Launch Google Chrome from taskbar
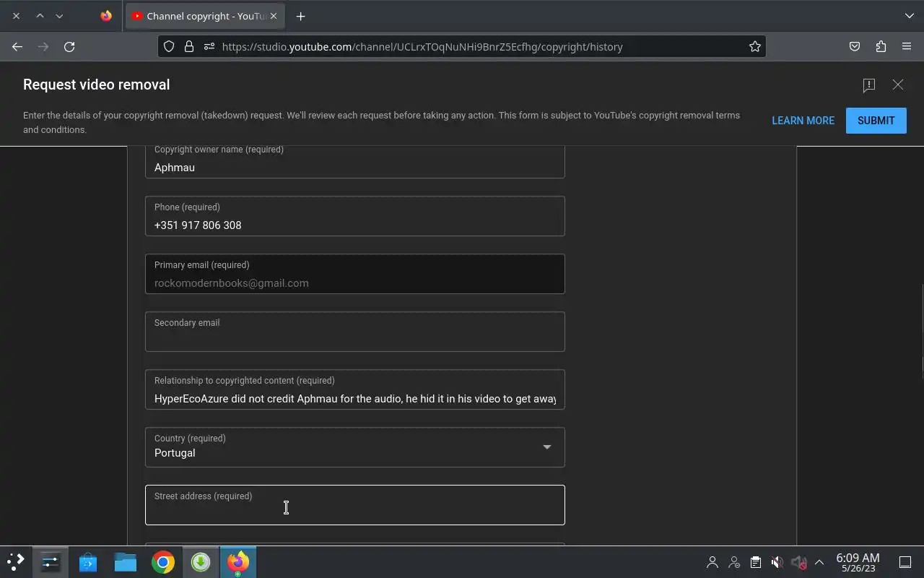This screenshot has height=578, width=924. point(163,562)
